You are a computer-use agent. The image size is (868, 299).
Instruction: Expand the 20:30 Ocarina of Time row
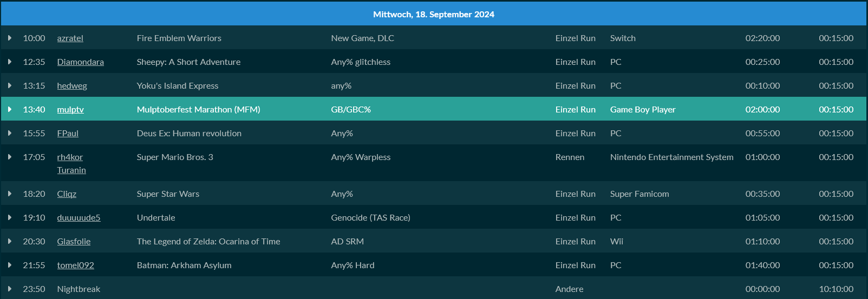pyautogui.click(x=10, y=241)
